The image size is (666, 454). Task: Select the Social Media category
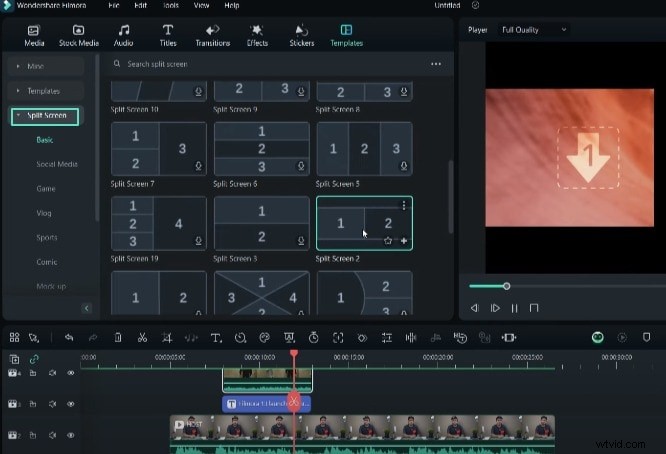pos(56,164)
